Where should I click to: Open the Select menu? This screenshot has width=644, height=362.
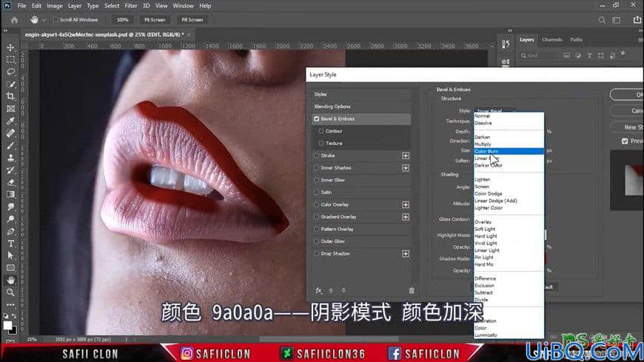click(x=111, y=6)
